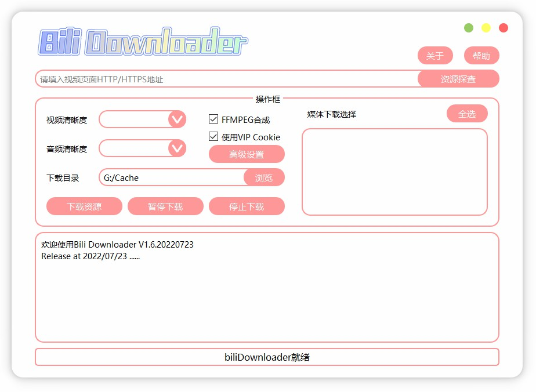Screen dimensions: 536x392
Task: Click the biliDownloader就绪 status bar
Action: click(267, 357)
